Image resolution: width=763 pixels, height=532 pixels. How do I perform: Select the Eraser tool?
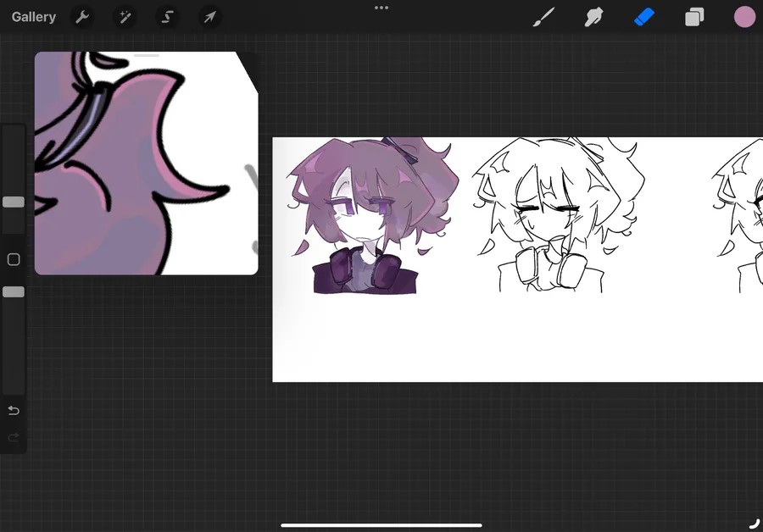644,17
